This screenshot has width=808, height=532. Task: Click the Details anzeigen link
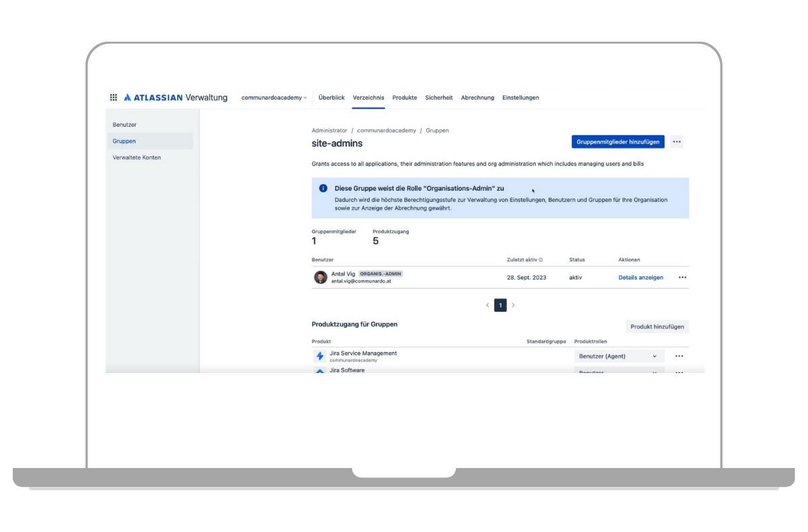coord(641,277)
